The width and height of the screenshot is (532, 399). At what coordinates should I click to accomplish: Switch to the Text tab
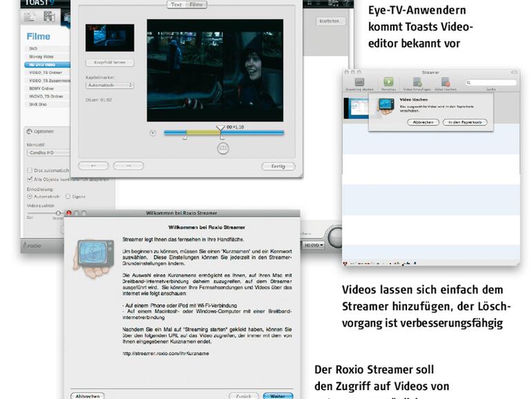tap(176, 4)
